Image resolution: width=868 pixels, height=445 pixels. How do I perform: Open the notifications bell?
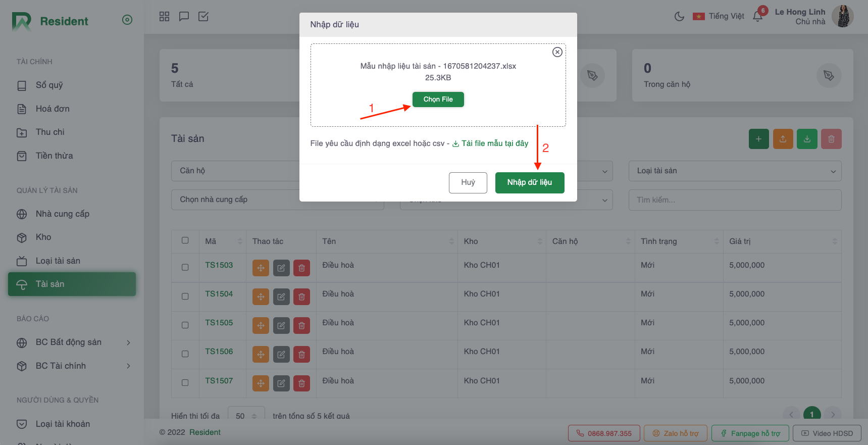tap(757, 17)
